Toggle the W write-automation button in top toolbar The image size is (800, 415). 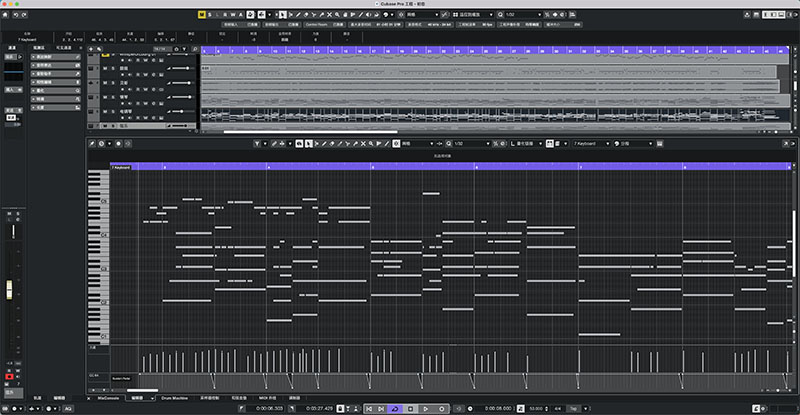pos(233,15)
